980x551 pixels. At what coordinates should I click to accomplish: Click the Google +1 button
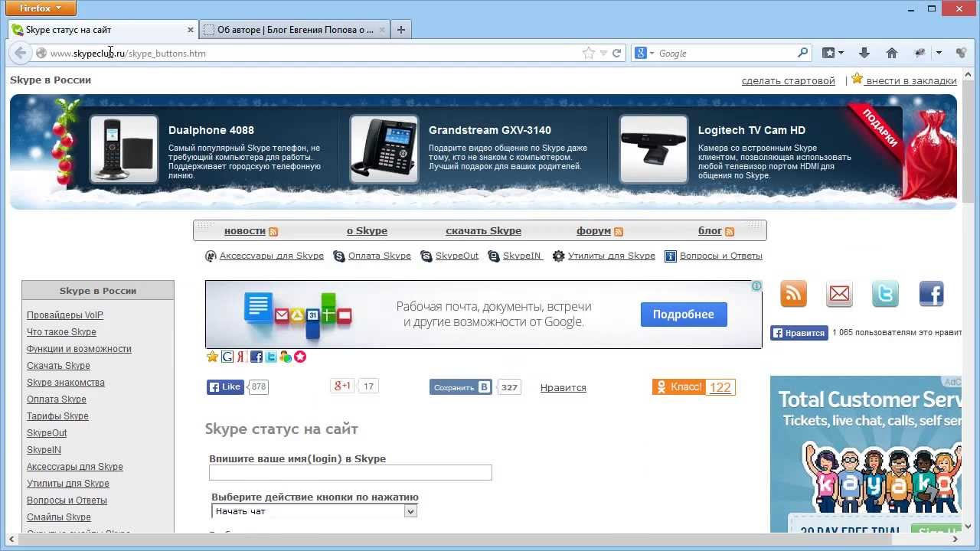[342, 386]
